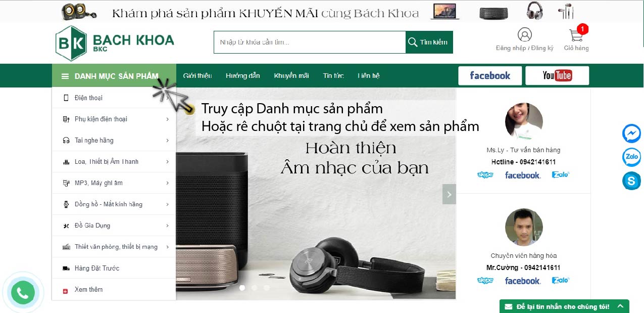Expand the Để lại tin nhắn chat box

coord(564,306)
